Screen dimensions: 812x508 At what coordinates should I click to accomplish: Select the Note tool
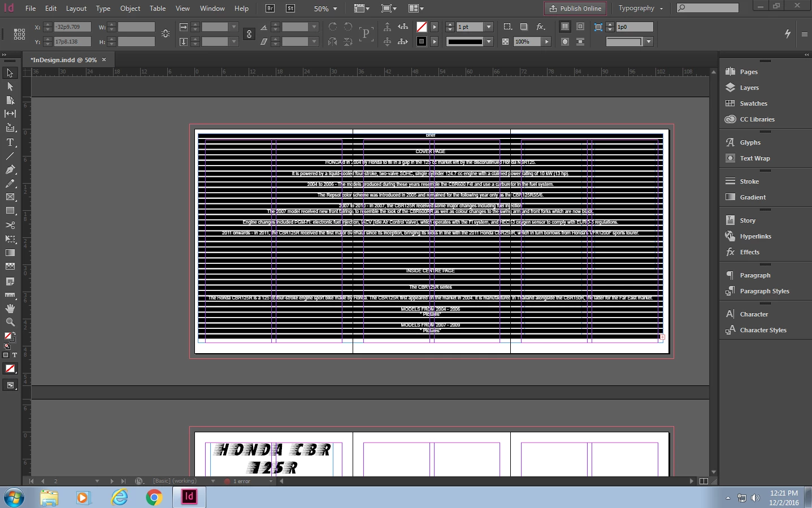tap(10, 281)
